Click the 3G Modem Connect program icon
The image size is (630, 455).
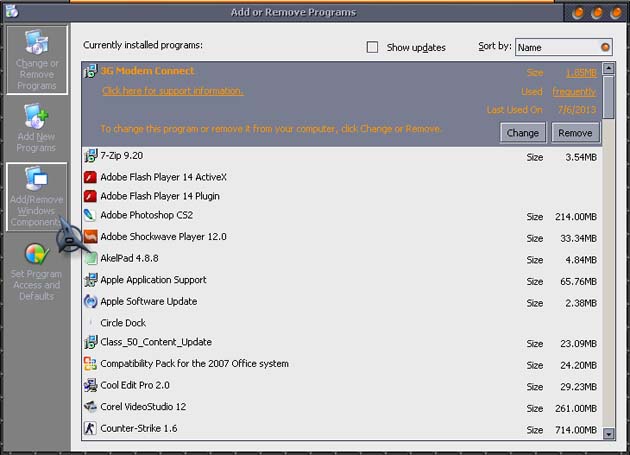[x=90, y=72]
